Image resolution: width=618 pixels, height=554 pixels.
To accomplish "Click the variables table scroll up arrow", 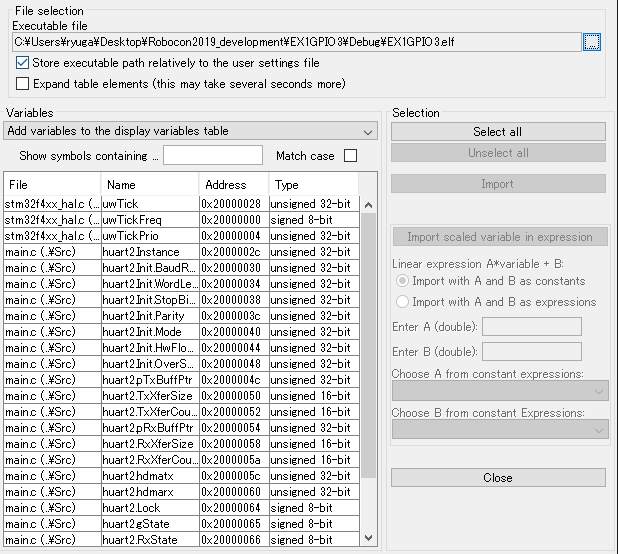I will point(369,205).
